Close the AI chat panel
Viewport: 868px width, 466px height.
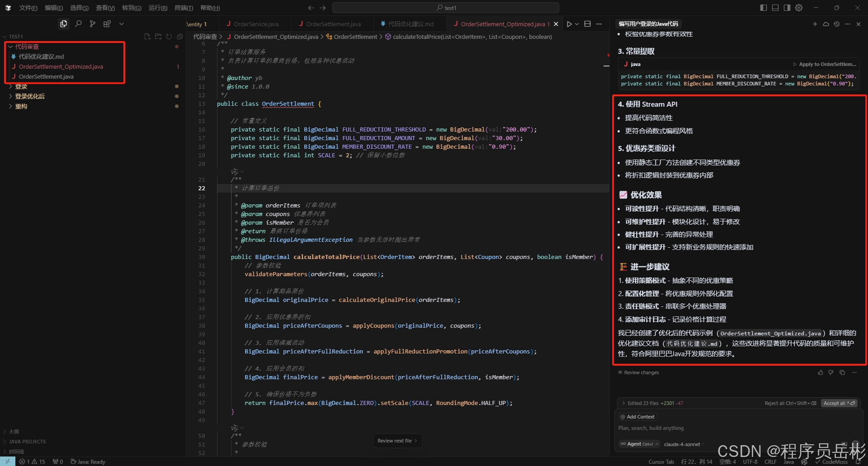tap(859, 24)
